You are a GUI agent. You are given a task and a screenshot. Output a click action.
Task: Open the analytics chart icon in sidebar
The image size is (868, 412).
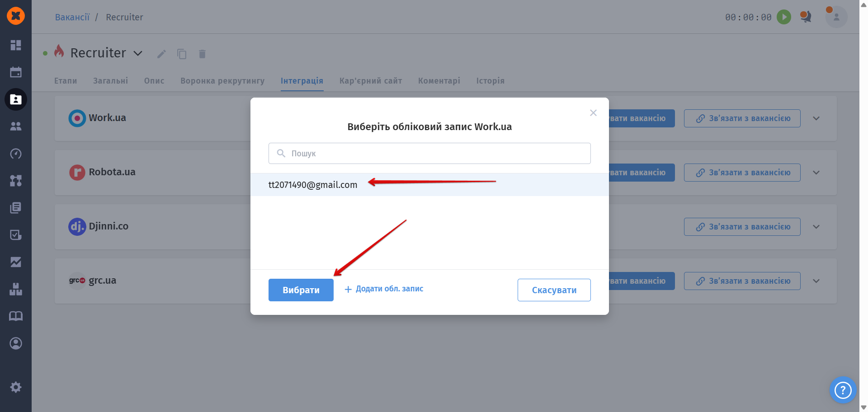pyautogui.click(x=16, y=262)
